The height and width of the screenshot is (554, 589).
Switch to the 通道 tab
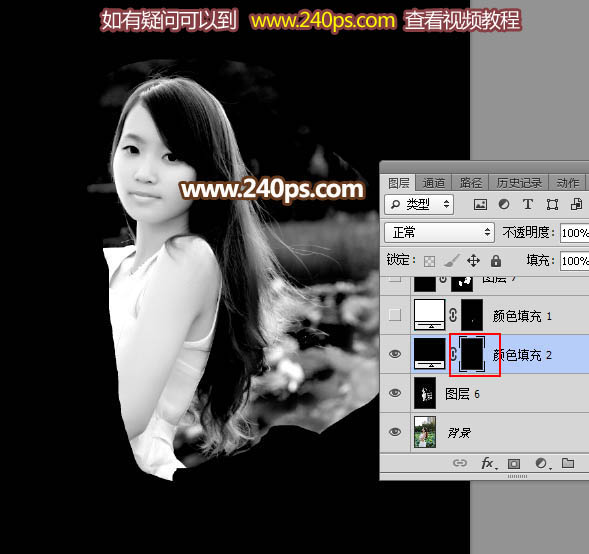click(x=433, y=183)
